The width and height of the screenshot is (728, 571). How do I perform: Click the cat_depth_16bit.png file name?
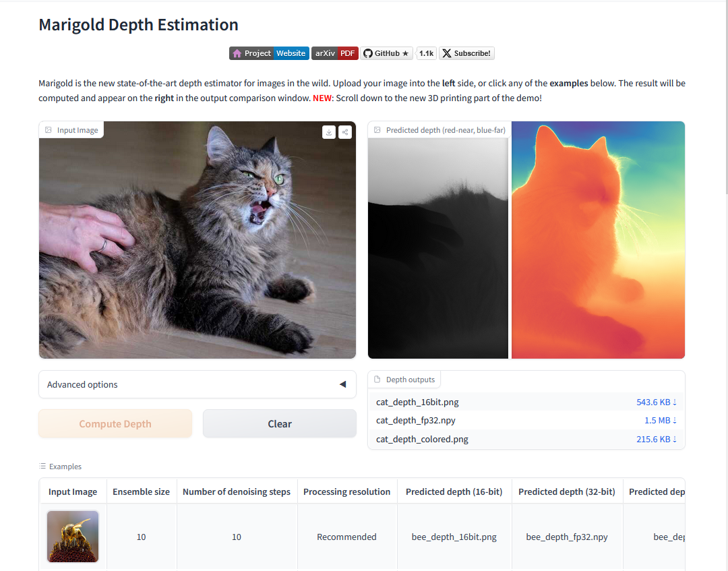tap(417, 402)
